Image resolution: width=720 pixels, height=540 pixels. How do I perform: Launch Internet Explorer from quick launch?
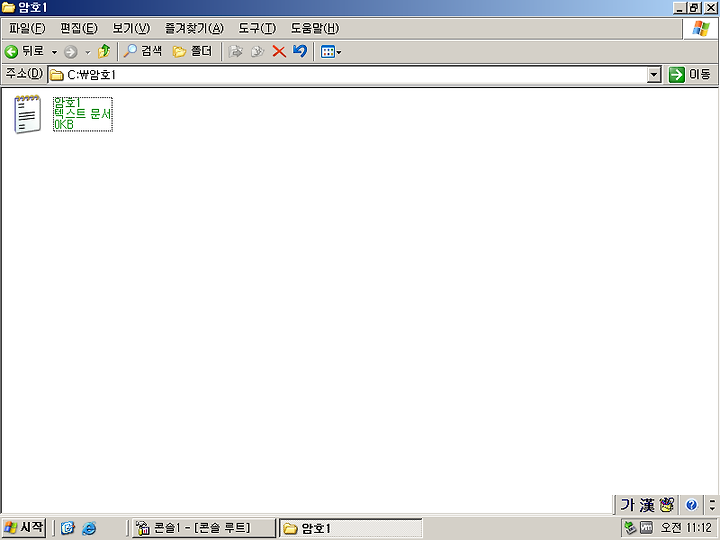coord(89,528)
